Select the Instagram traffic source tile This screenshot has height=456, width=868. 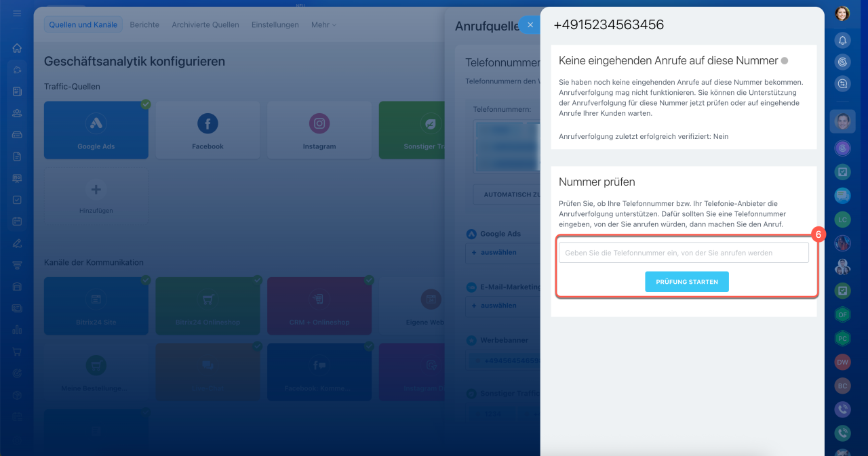tap(319, 130)
